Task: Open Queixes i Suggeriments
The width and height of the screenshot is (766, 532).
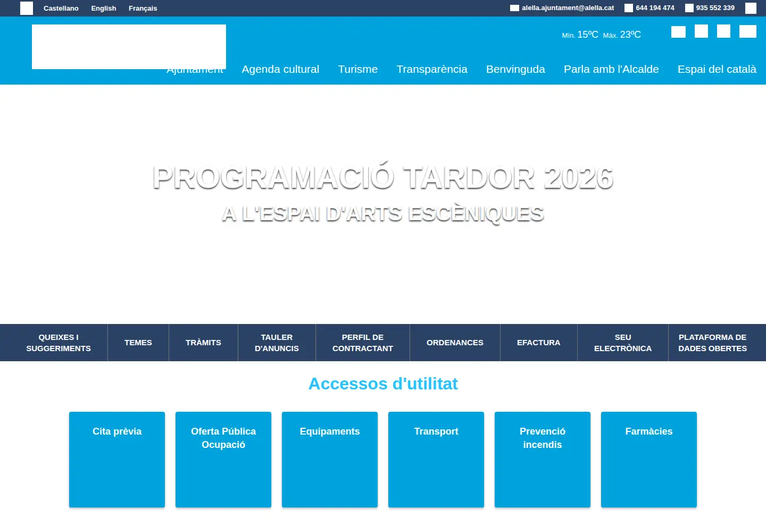Action: (x=59, y=343)
